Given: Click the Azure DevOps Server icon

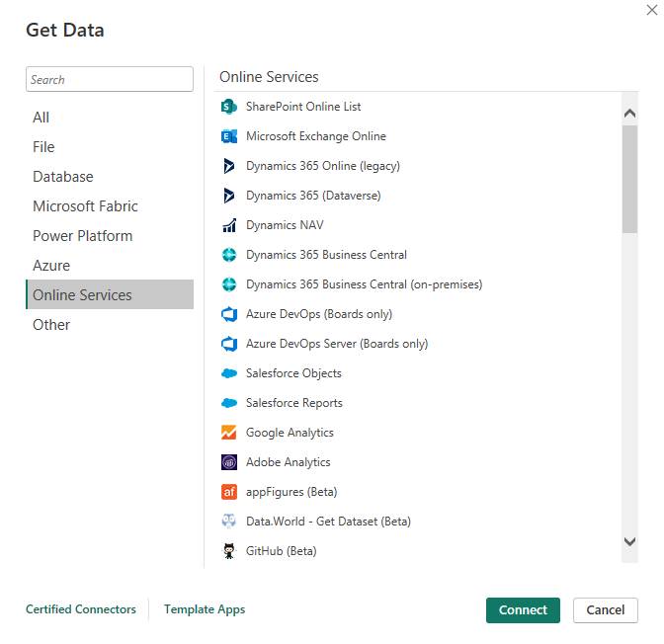Looking at the screenshot, I should tap(229, 344).
